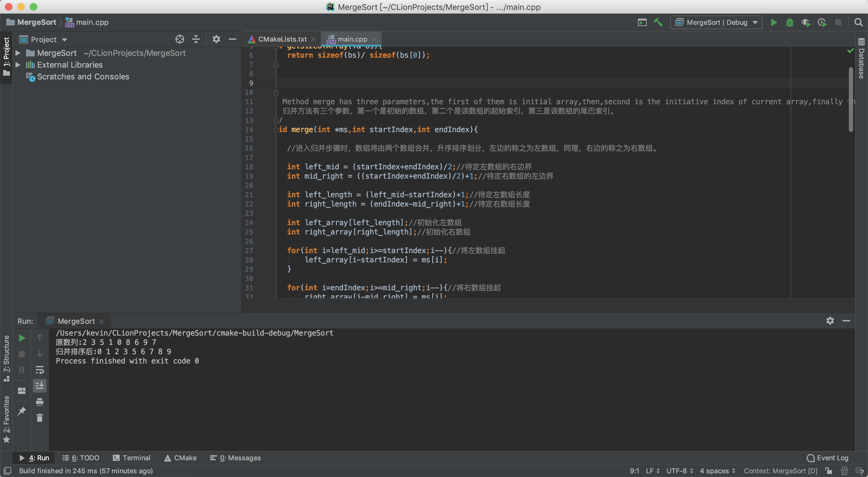Image resolution: width=868 pixels, height=477 pixels.
Task: Rerun MergeSort in Run panel
Action: 22,338
